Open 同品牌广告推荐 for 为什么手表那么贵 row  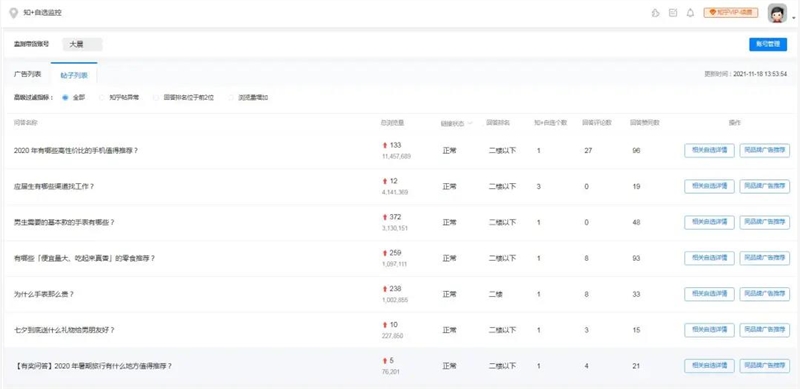pos(764,294)
